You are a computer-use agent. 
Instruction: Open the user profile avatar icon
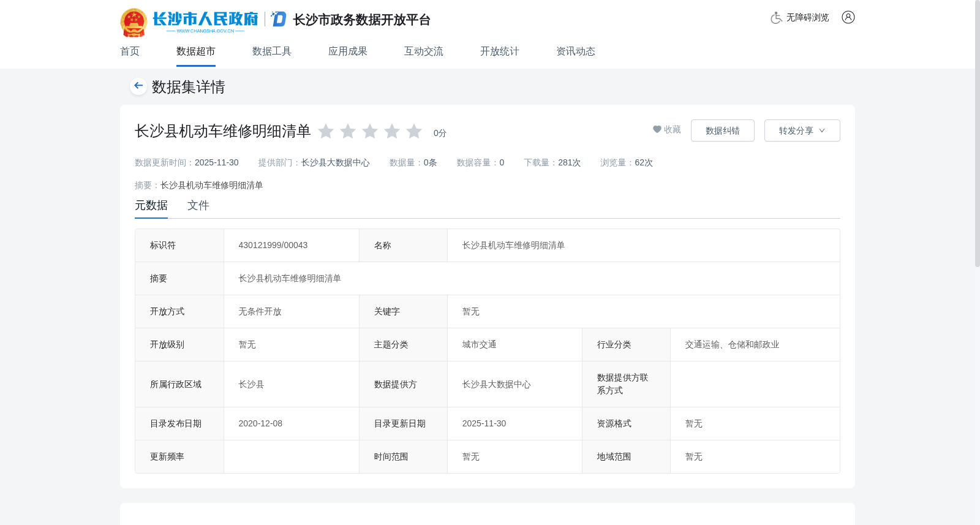tap(848, 17)
